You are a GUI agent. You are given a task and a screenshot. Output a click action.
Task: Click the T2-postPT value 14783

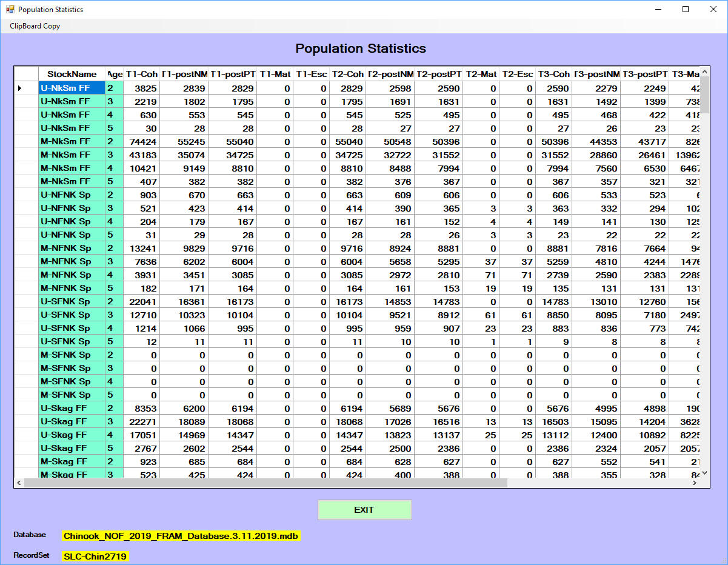pyautogui.click(x=438, y=301)
